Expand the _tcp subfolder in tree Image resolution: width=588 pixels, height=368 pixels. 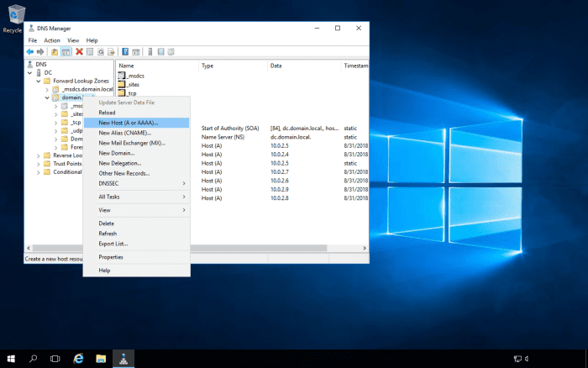tap(55, 123)
